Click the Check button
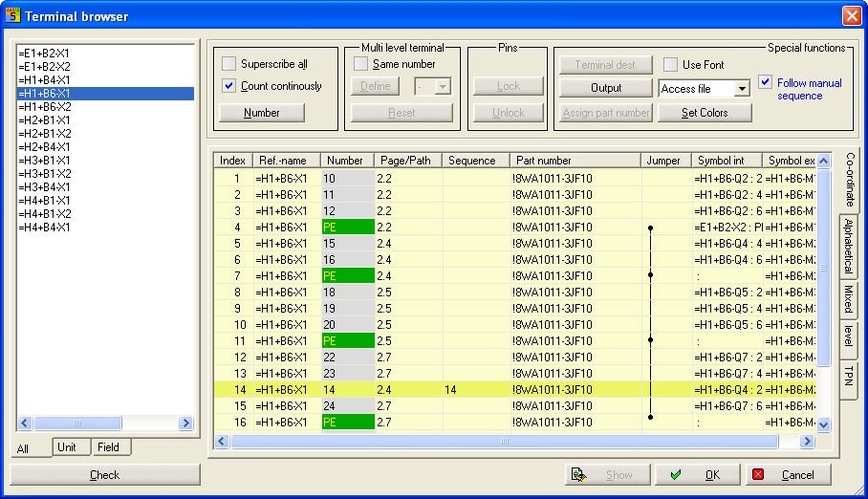Screen dimensions: 868x499 coord(104,475)
